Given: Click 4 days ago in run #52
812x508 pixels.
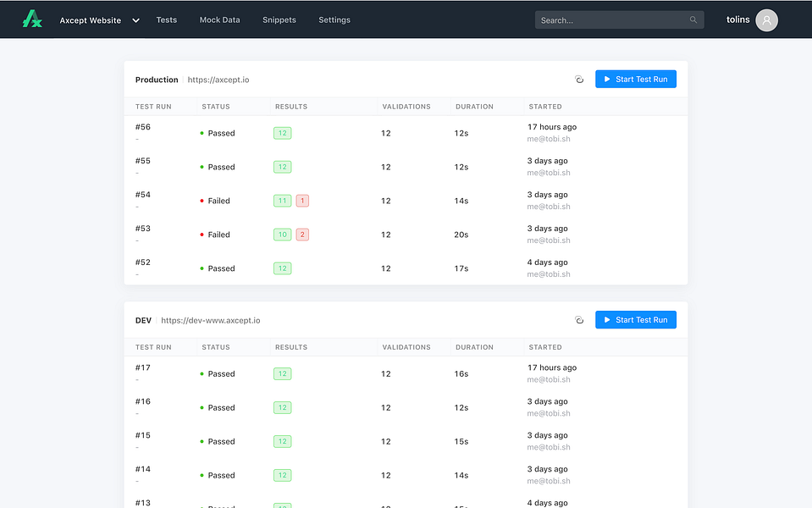Looking at the screenshot, I should [x=547, y=262].
